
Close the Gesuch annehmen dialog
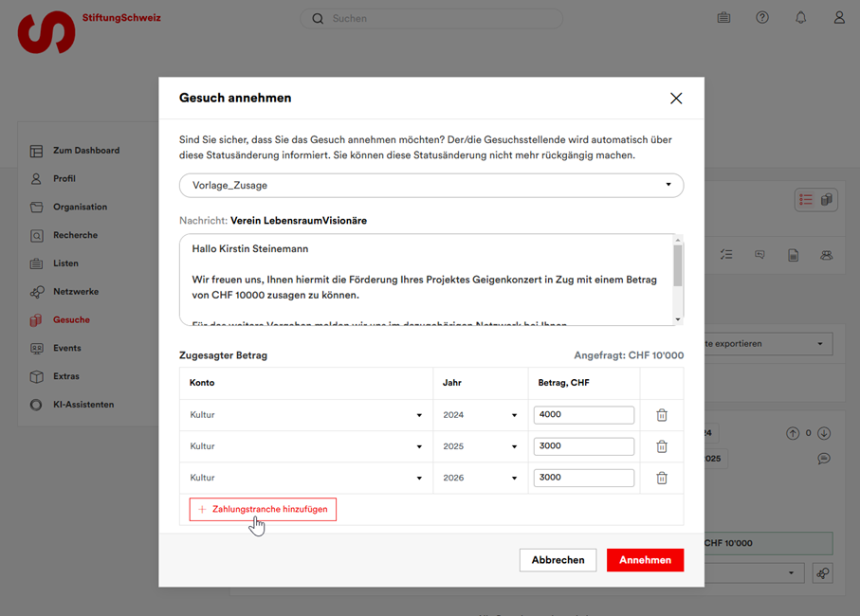point(676,99)
